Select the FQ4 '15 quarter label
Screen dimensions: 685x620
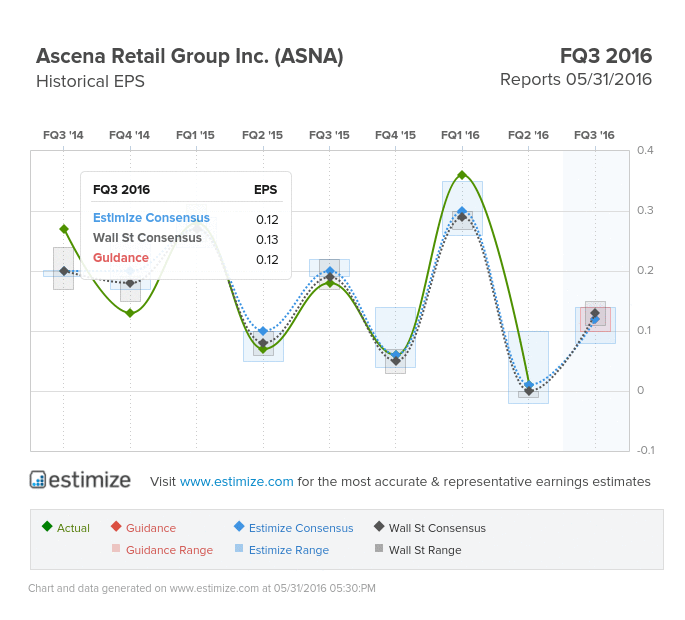pyautogui.click(x=395, y=135)
